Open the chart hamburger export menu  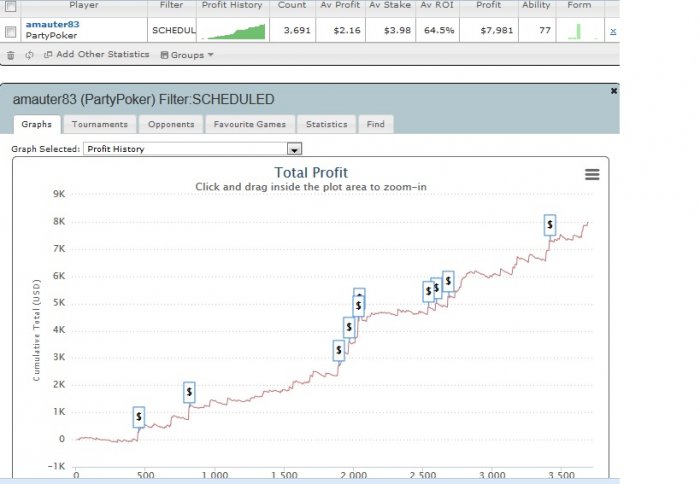(592, 175)
